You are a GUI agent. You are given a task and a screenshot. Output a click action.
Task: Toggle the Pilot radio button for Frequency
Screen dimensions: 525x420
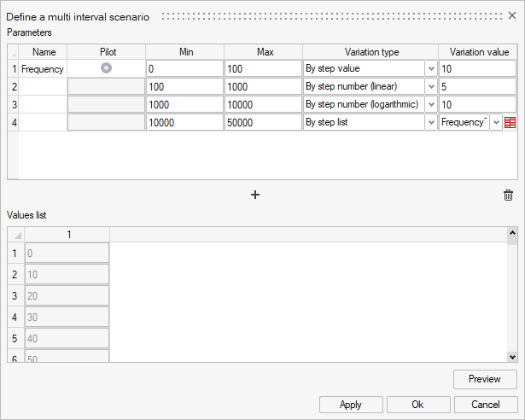(x=106, y=68)
